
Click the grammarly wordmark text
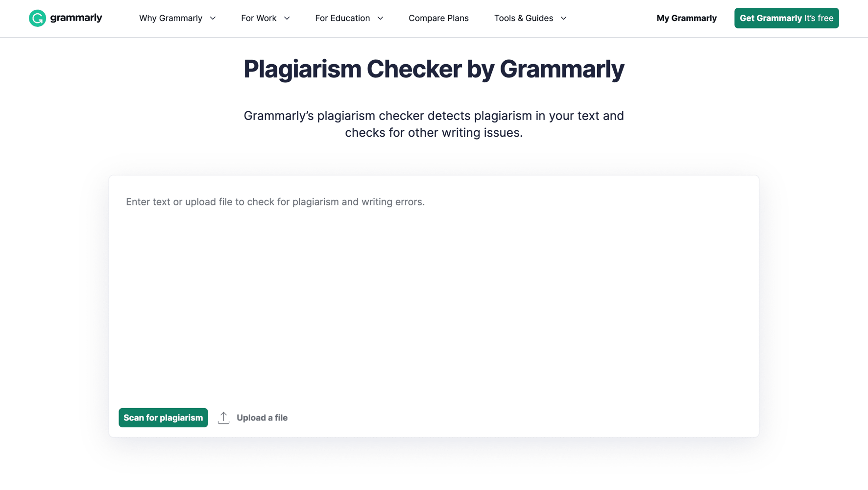[x=76, y=18]
